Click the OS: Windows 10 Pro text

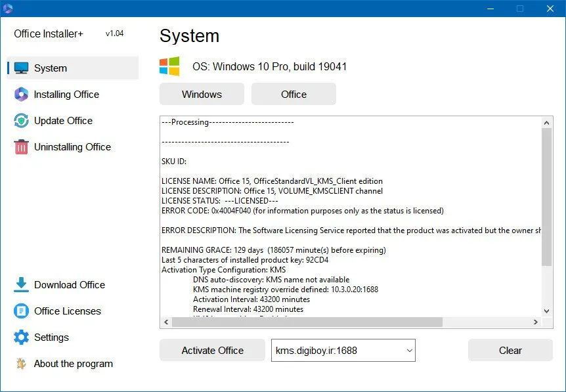pos(269,66)
